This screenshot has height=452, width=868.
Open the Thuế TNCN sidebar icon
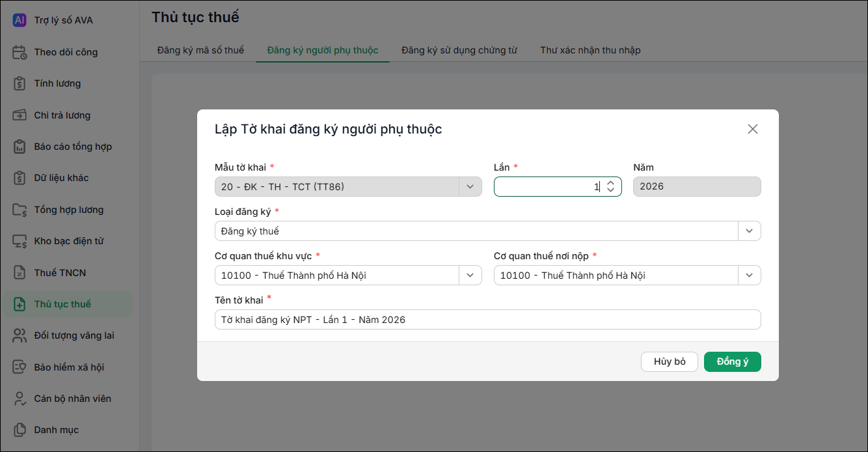20,272
